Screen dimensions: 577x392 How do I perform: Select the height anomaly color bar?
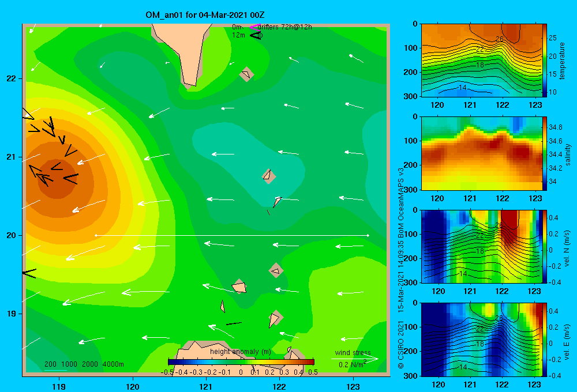(241, 362)
